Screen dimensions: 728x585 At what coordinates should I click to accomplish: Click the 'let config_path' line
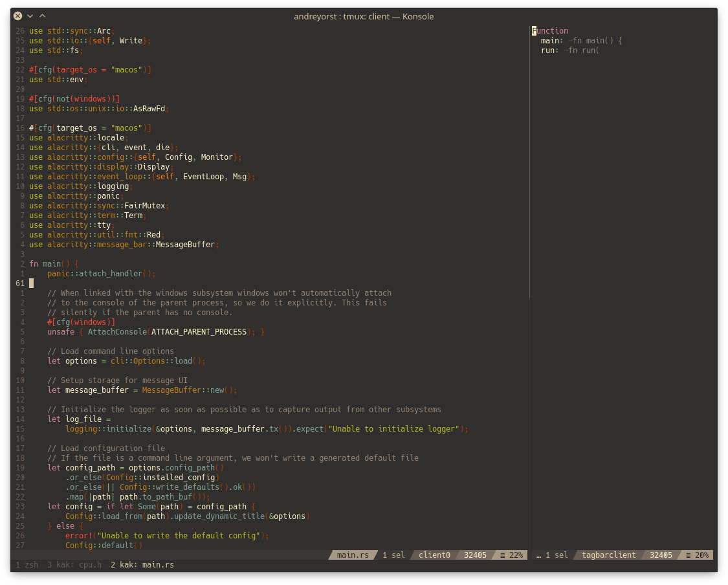pos(136,468)
